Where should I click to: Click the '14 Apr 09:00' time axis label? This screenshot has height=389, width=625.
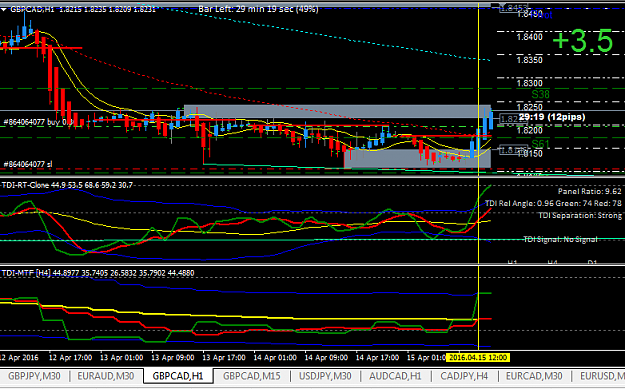[326, 358]
